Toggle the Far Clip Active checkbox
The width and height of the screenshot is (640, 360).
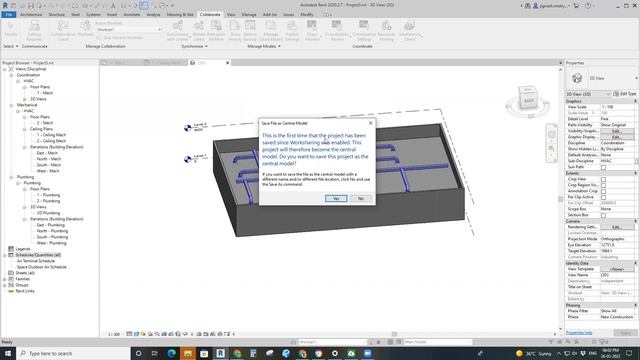pos(603,197)
